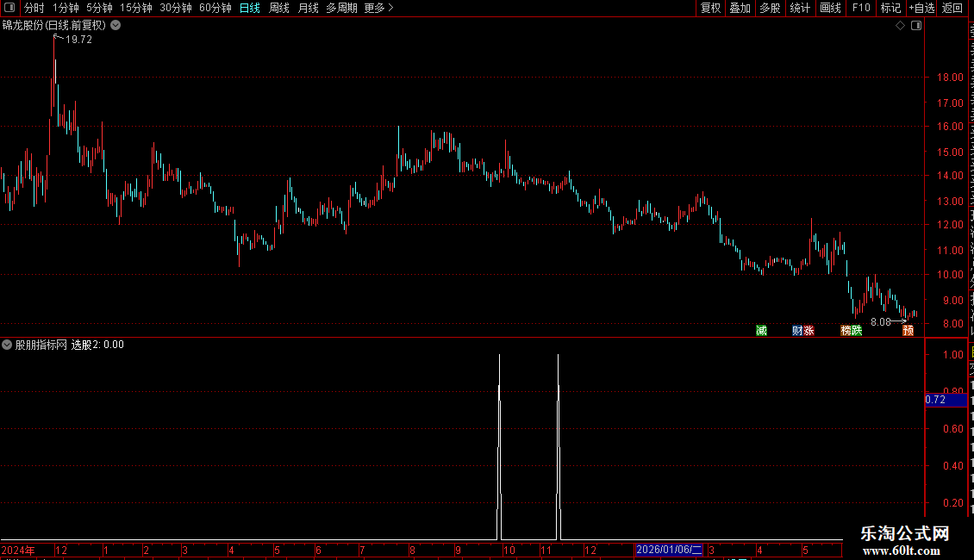This screenshot has width=974, height=560.
Task: Click month 8 on the time axis
Action: (413, 550)
